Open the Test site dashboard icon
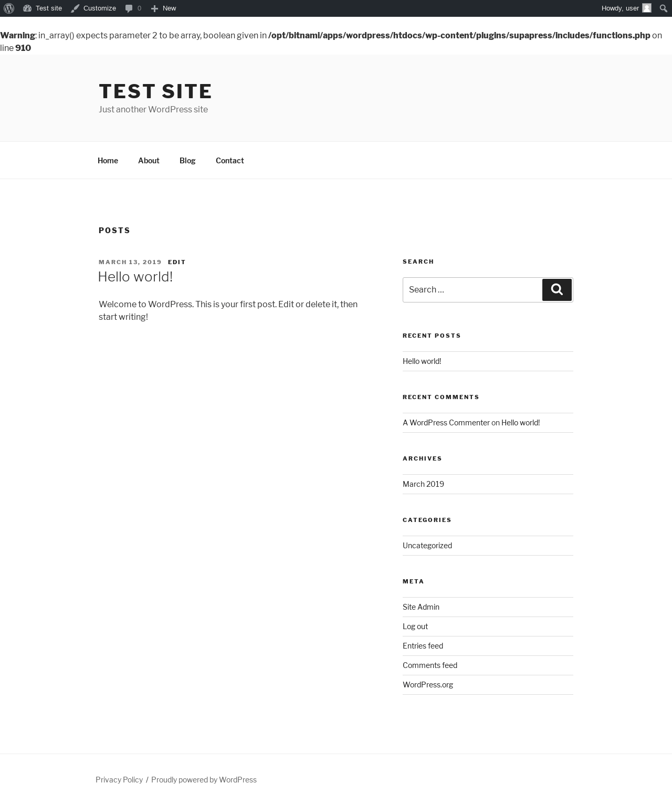Image resolution: width=672 pixels, height=804 pixels. [x=27, y=8]
